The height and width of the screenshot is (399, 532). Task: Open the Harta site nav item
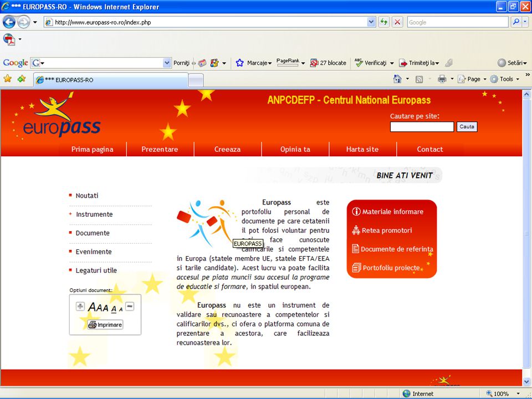[362, 149]
